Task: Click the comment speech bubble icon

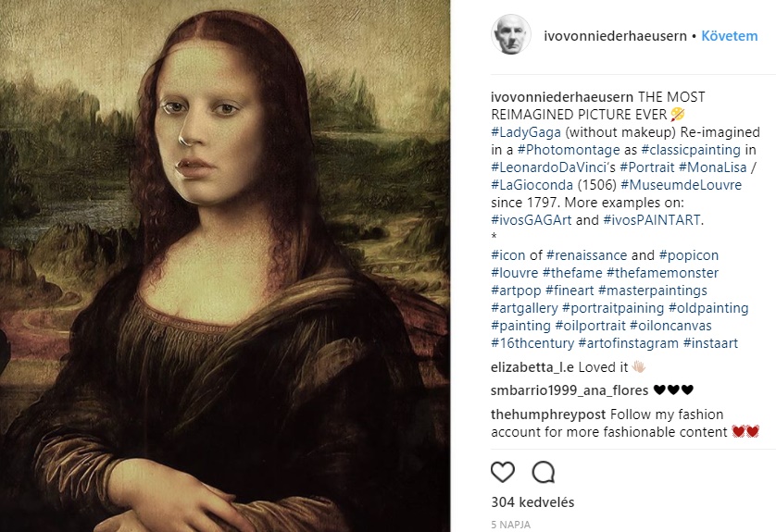Action: pos(544,473)
